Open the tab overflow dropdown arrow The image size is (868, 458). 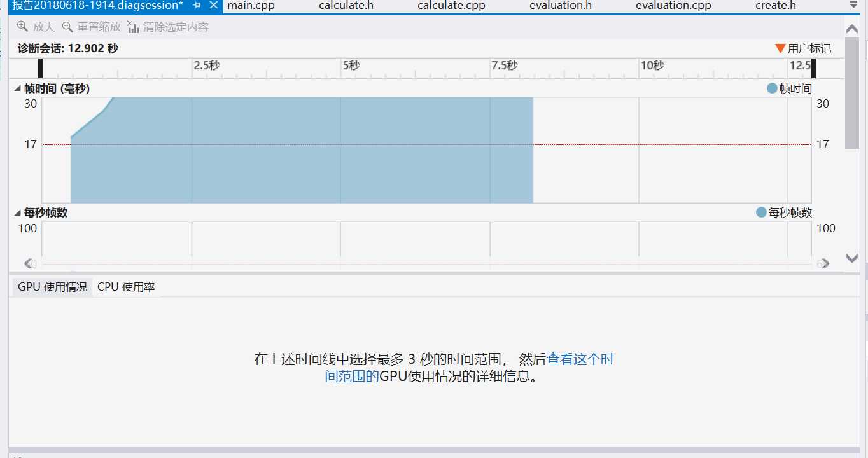click(853, 5)
